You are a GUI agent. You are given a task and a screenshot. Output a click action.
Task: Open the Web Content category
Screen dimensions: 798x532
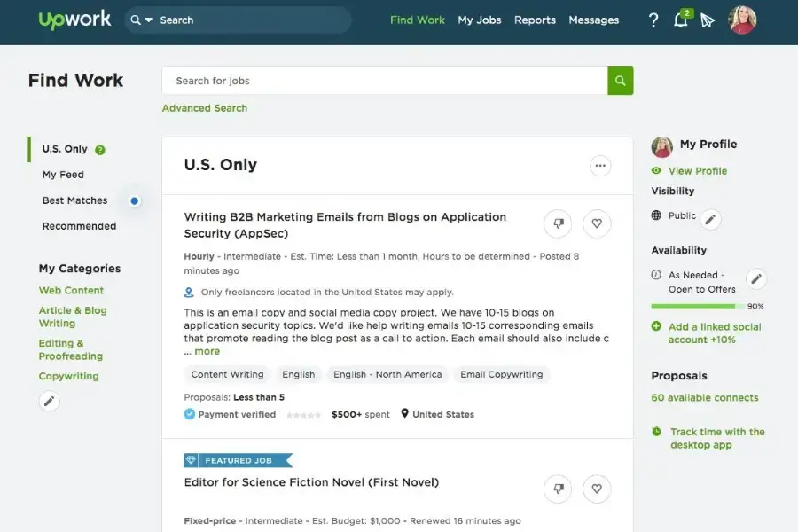71,290
